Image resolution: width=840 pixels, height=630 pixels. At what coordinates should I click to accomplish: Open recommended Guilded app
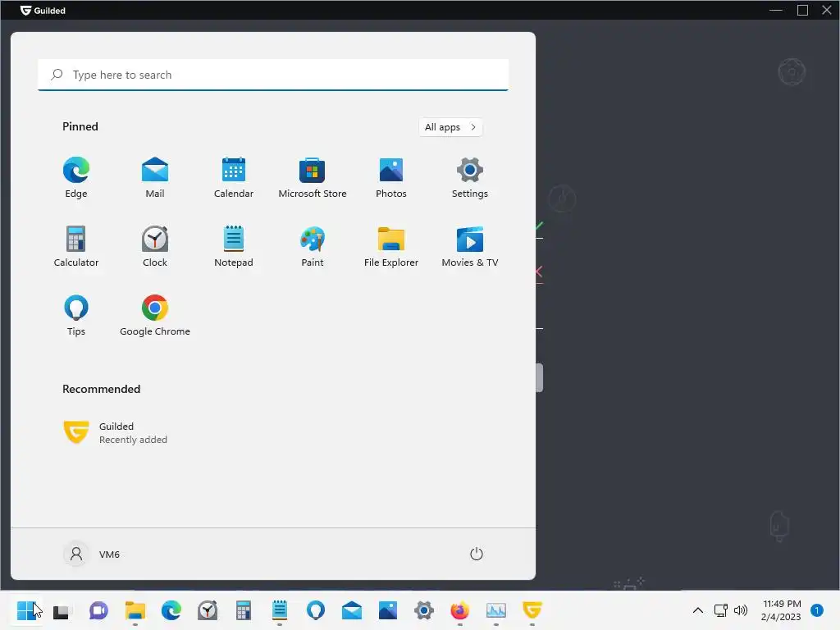click(x=115, y=433)
